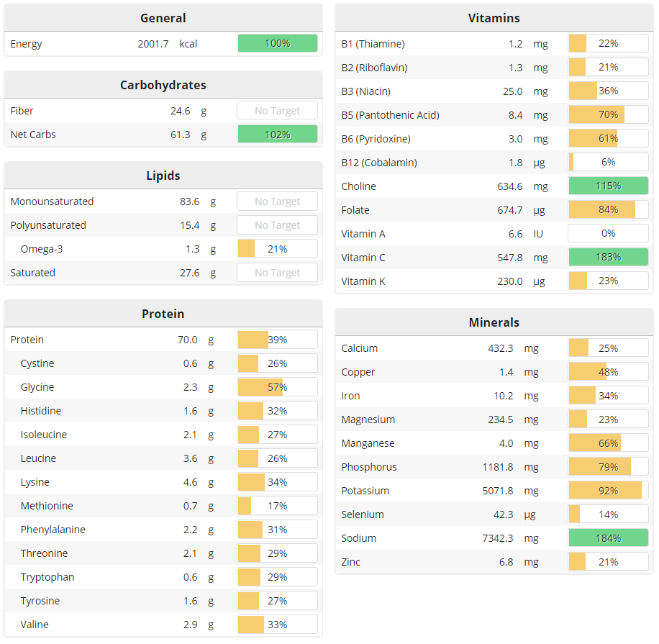Click the Omega-3 21% progress bar

tap(278, 249)
